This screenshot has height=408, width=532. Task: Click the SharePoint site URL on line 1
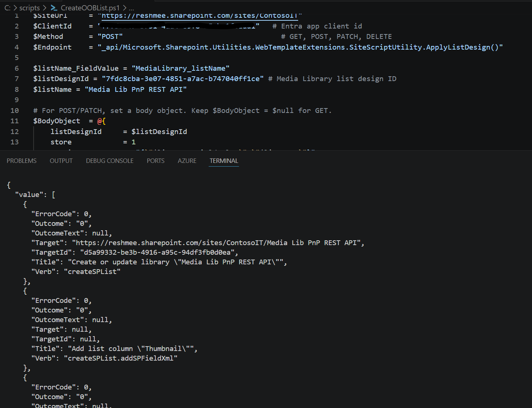(x=200, y=16)
